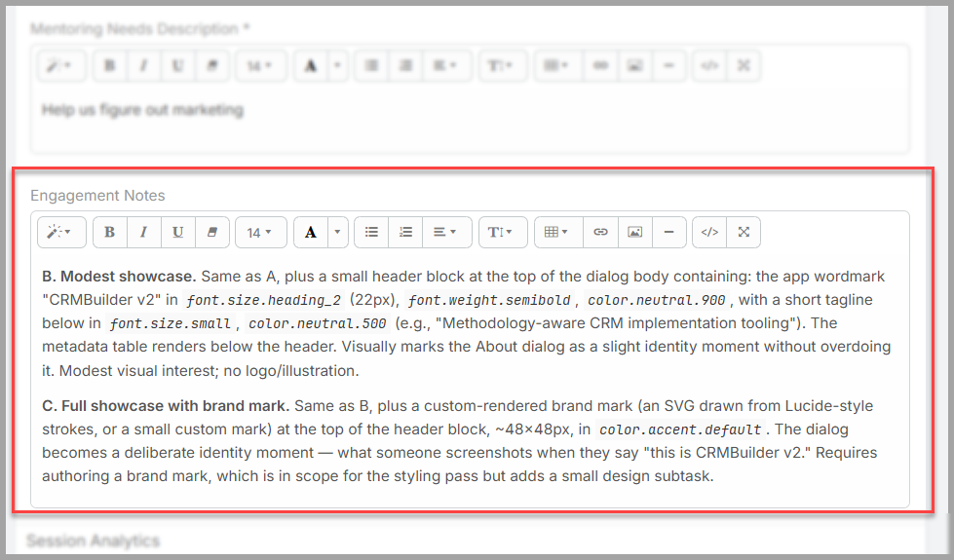
Task: Click the insert link icon in Engagement Notes
Action: tap(600, 232)
